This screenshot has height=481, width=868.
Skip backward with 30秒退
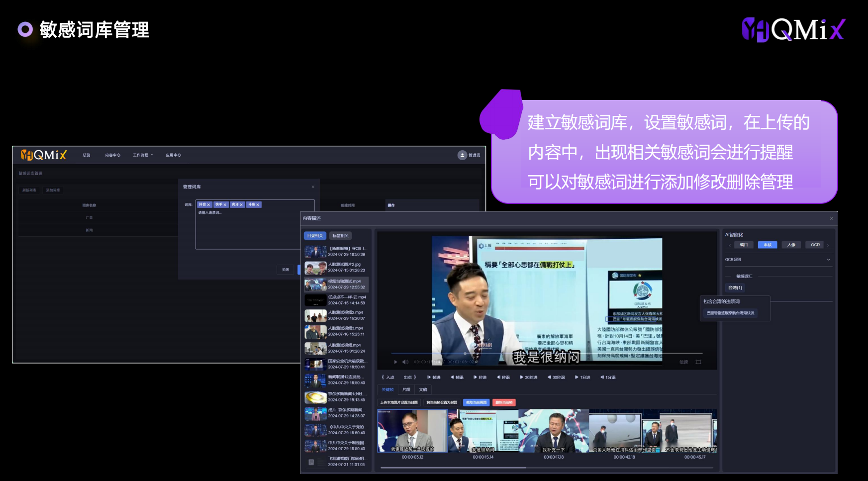click(x=556, y=377)
